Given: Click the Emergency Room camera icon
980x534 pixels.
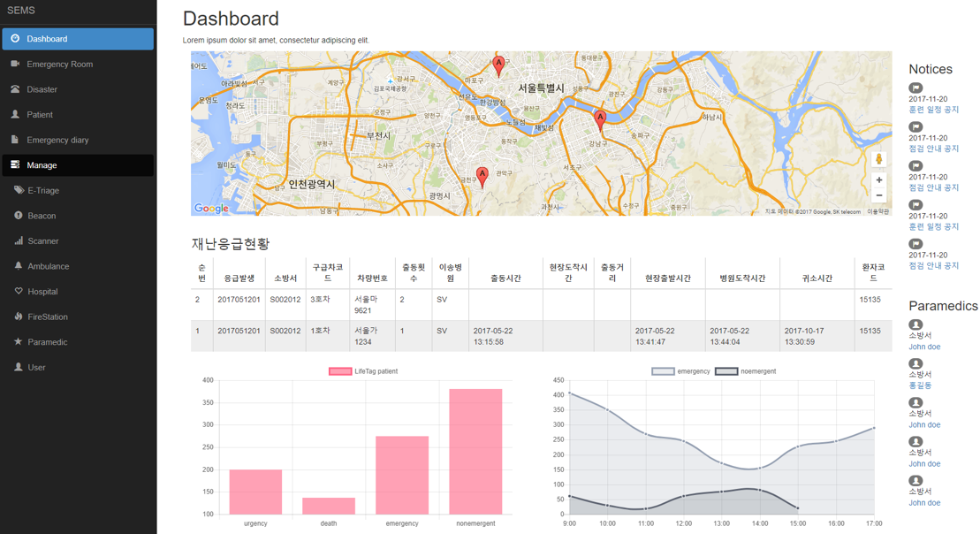Looking at the screenshot, I should pyautogui.click(x=15, y=64).
